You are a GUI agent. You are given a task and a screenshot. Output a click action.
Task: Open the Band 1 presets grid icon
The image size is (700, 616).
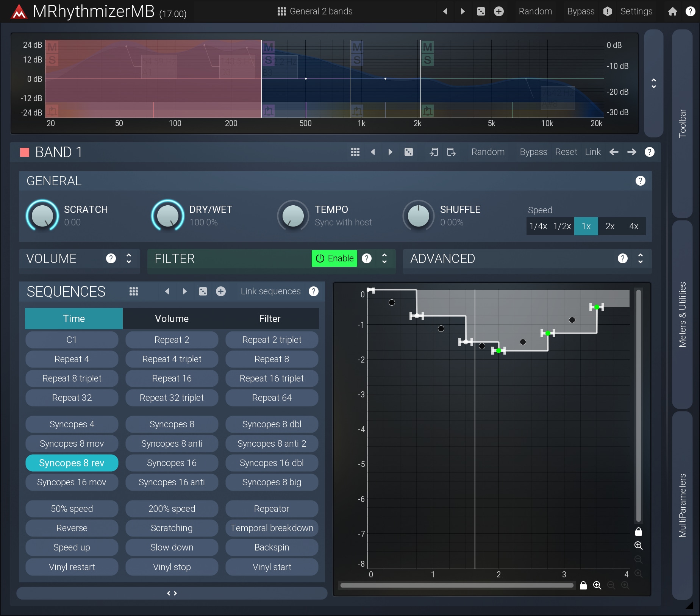[x=355, y=152]
